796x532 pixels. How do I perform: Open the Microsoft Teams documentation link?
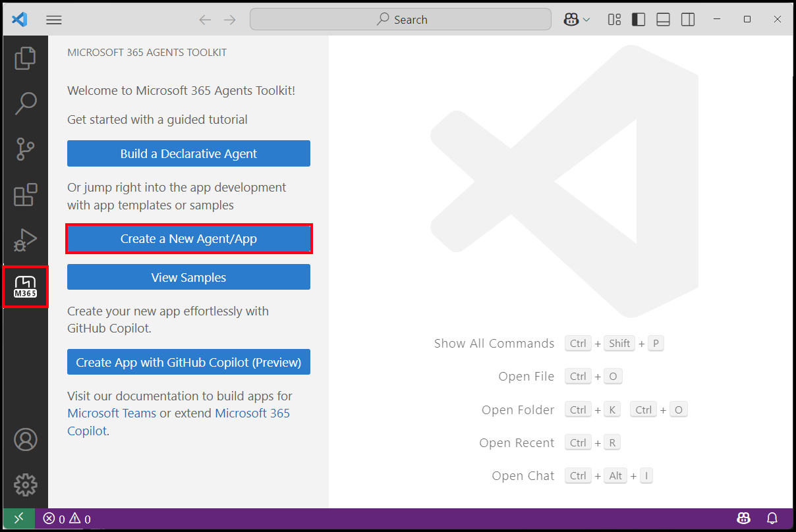click(x=112, y=413)
